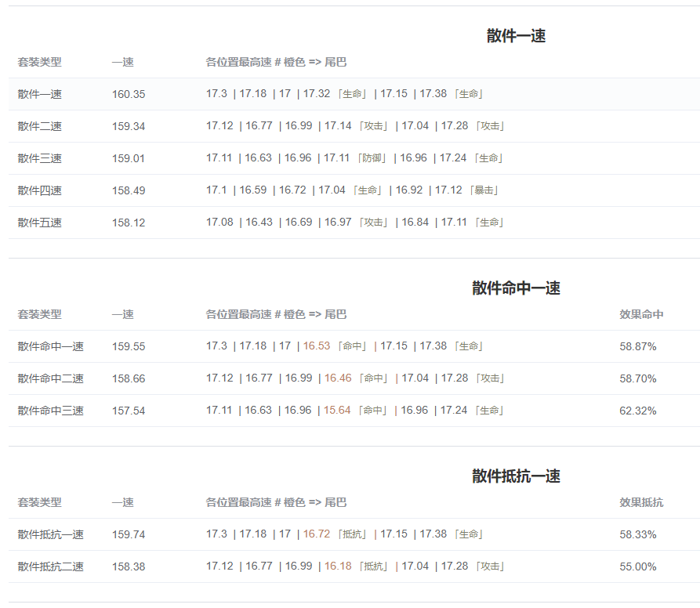The image size is (700, 608).
Task: Click the first table's 套装类型 column header
Action: pos(40,62)
